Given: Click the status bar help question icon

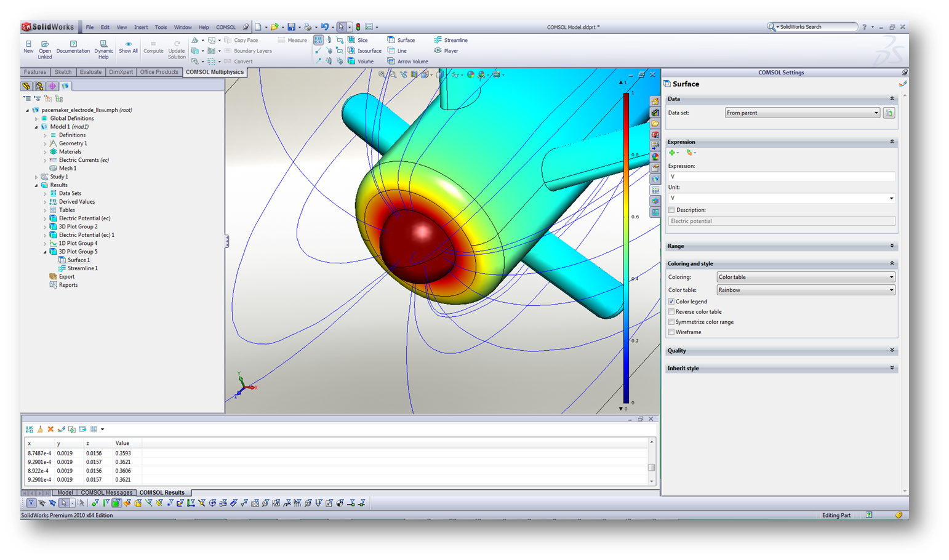Looking at the screenshot, I should [x=869, y=515].
